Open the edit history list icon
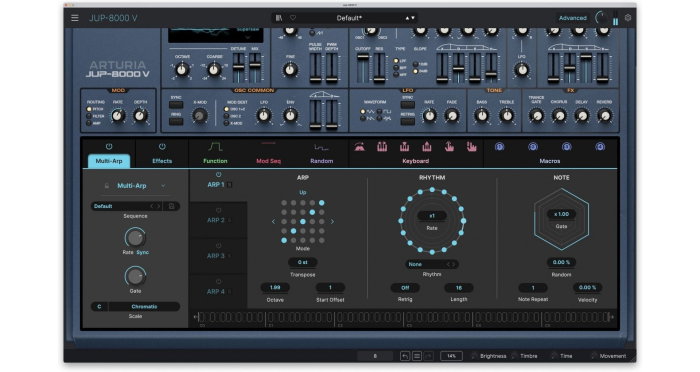The height and width of the screenshot is (372, 700). [417, 356]
